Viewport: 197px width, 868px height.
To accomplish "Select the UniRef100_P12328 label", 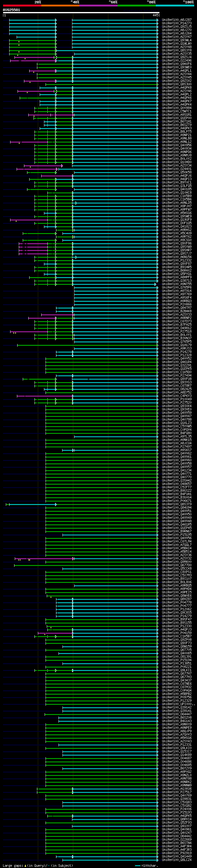I will tap(177, 355).
